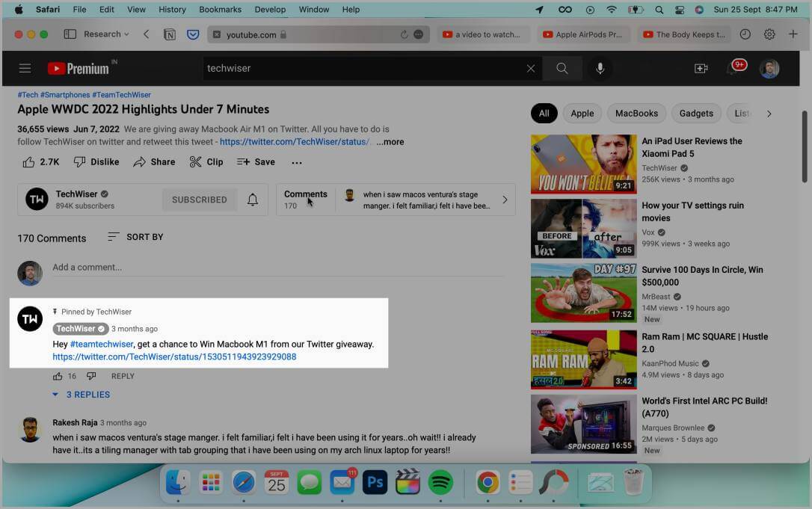Switch to 'a video to watch...' tab
The width and height of the screenshot is (812, 509).
tap(482, 34)
